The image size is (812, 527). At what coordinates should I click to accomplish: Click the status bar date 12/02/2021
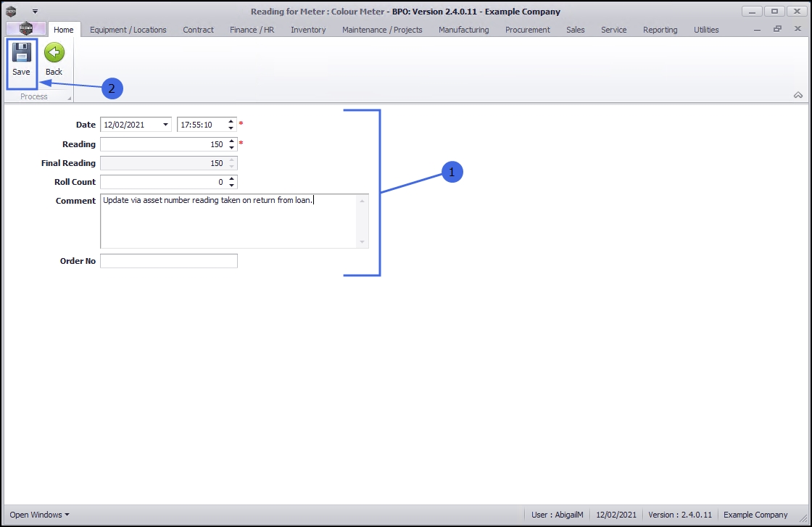[616, 515]
